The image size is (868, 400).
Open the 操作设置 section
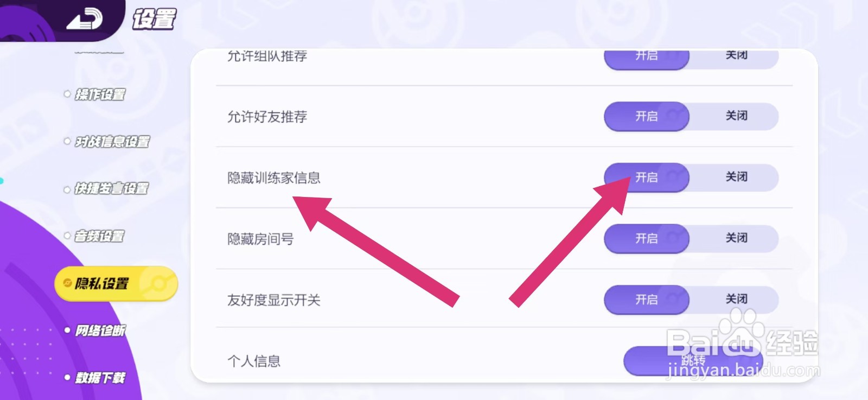[x=100, y=94]
